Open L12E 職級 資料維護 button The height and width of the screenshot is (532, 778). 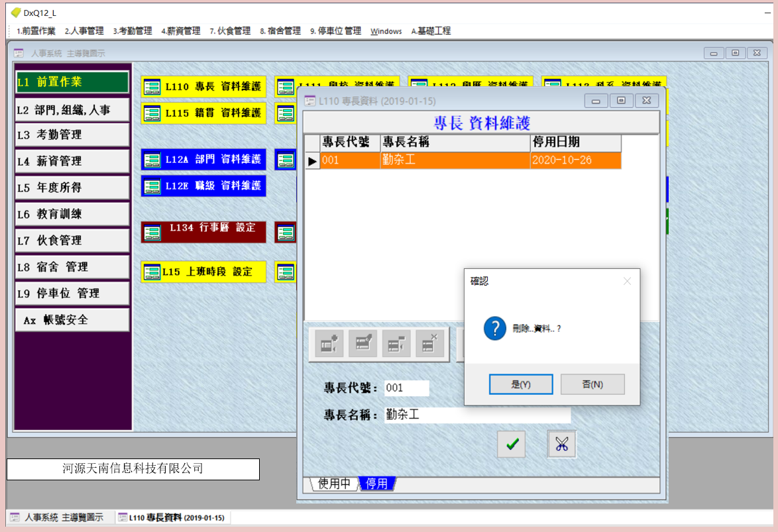point(203,186)
